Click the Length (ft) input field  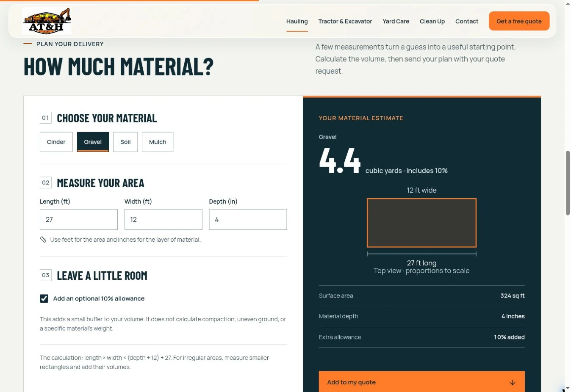pos(79,219)
